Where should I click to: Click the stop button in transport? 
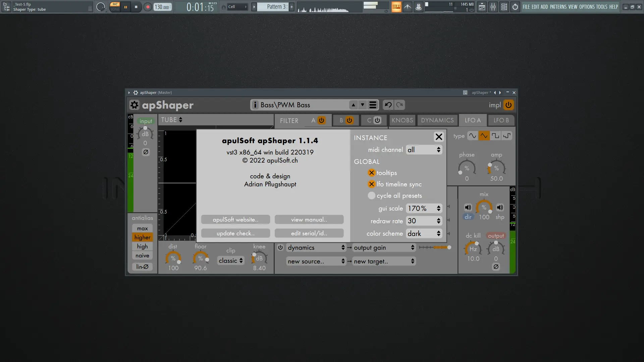point(136,7)
